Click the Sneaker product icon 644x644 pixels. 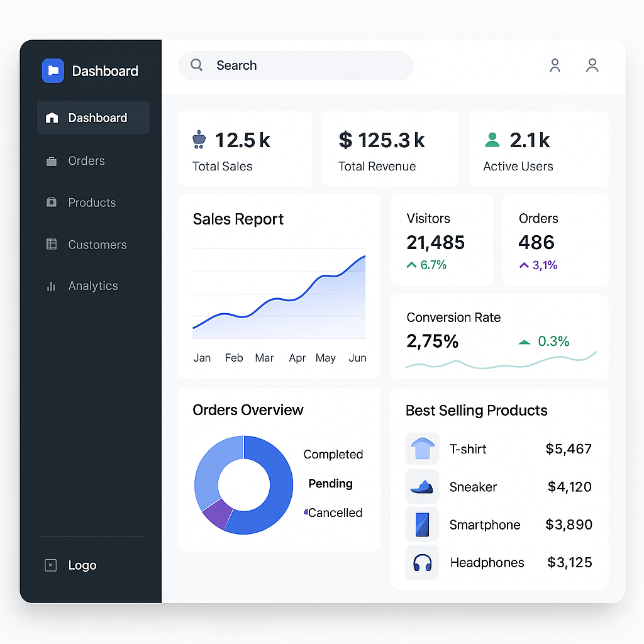422,487
